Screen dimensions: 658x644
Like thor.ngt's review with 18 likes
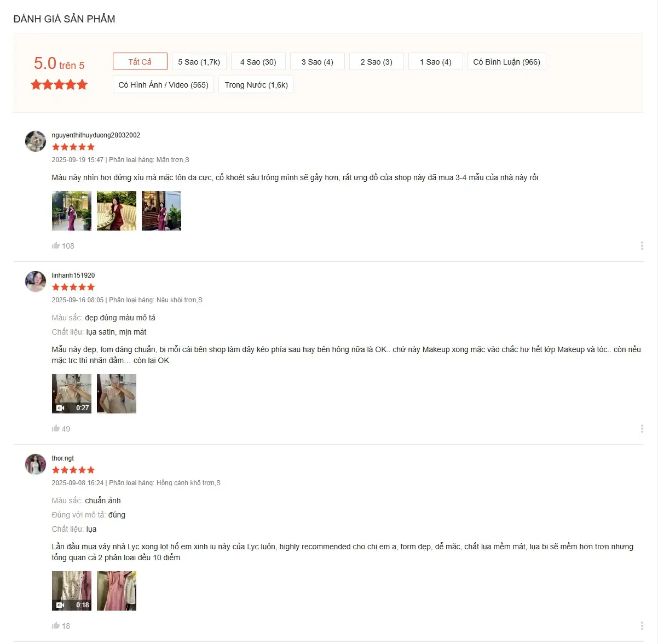[x=55, y=626]
